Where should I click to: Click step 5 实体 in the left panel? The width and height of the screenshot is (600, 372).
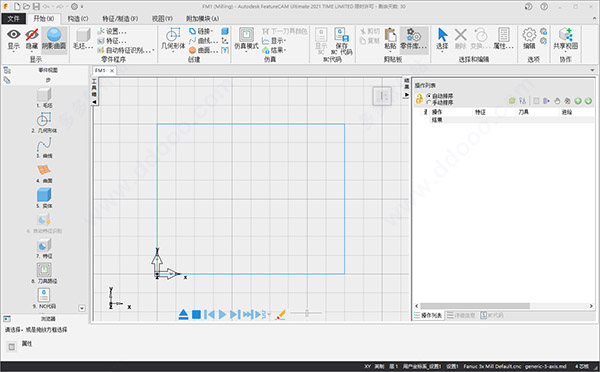[44, 199]
